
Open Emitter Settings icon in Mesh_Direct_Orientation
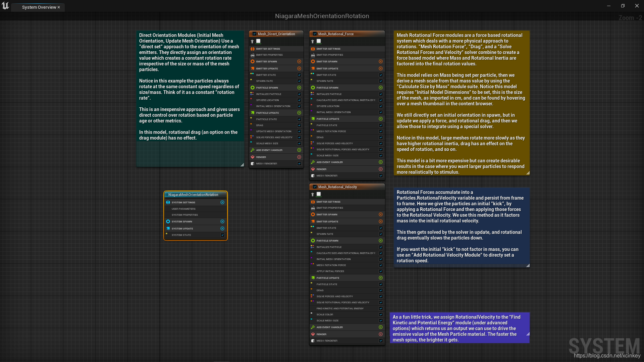click(x=253, y=49)
